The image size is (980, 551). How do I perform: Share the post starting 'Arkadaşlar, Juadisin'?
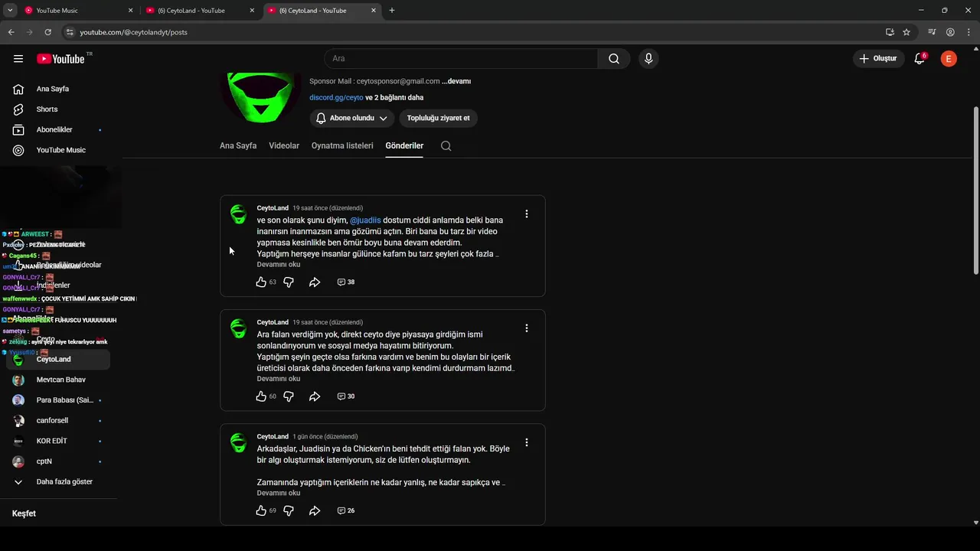pyautogui.click(x=315, y=510)
